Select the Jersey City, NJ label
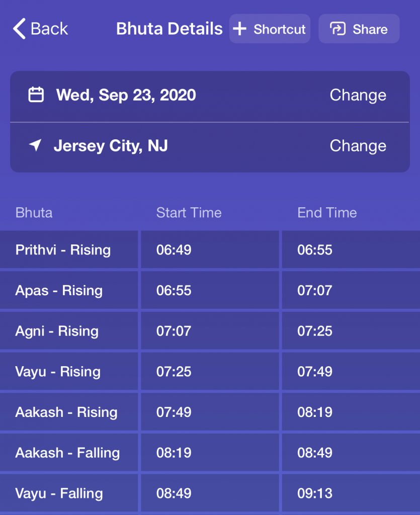Image resolution: width=420 pixels, height=515 pixels. [x=111, y=146]
